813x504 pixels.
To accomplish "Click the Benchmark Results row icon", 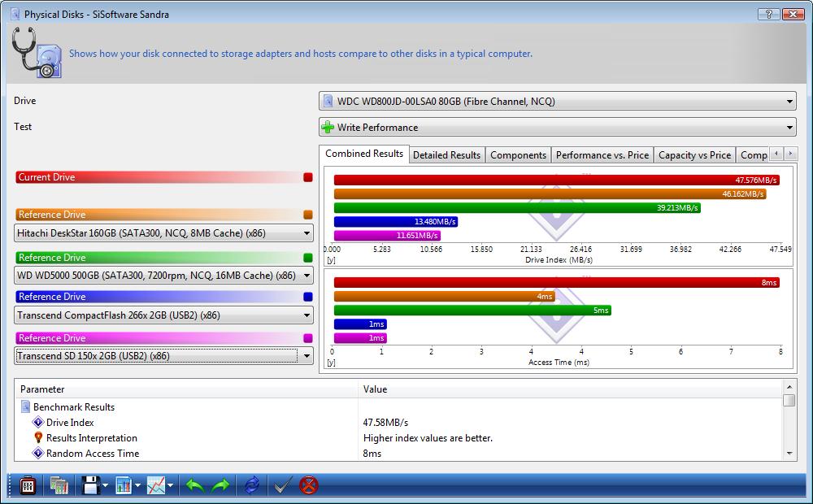I will click(25, 406).
